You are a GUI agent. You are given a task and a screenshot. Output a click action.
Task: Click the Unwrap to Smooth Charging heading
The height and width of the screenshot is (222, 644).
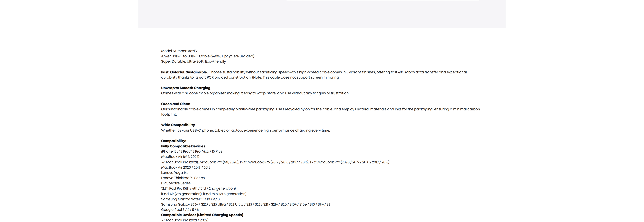pos(185,88)
